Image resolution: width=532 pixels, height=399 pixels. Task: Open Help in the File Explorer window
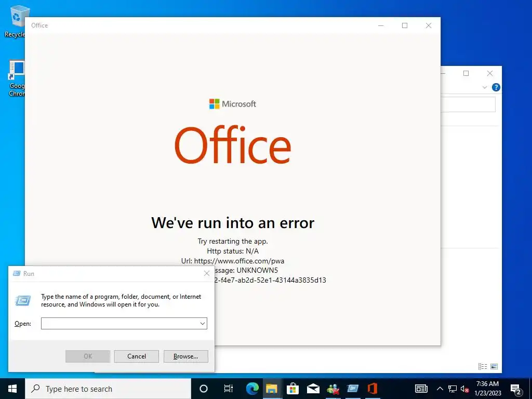point(496,87)
